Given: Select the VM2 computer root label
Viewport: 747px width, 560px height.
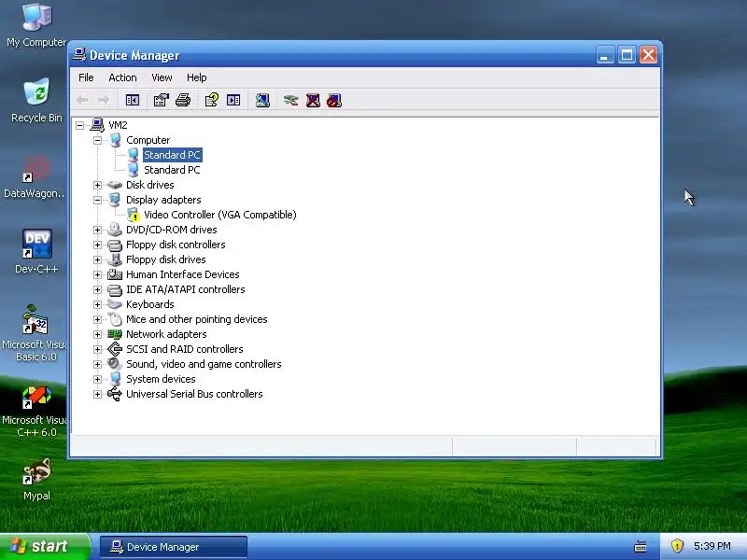Looking at the screenshot, I should pyautogui.click(x=118, y=125).
